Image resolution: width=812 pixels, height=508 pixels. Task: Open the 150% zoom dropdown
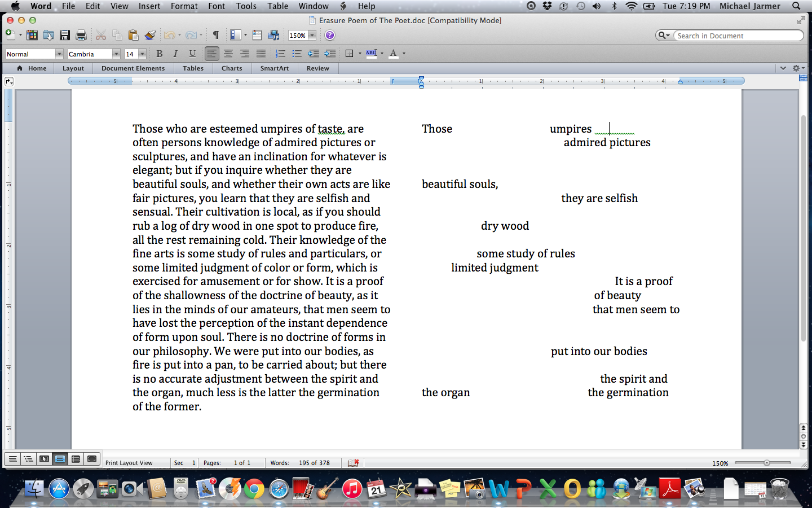(312, 36)
